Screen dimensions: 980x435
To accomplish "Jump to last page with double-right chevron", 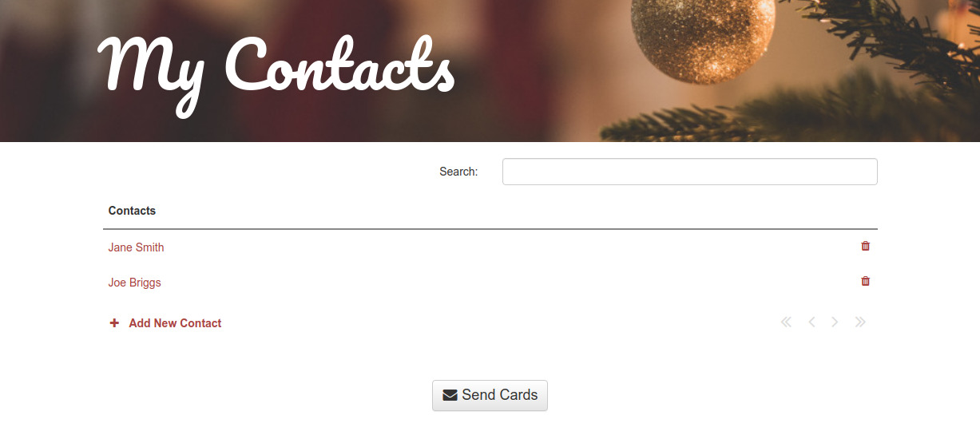I will tap(860, 322).
